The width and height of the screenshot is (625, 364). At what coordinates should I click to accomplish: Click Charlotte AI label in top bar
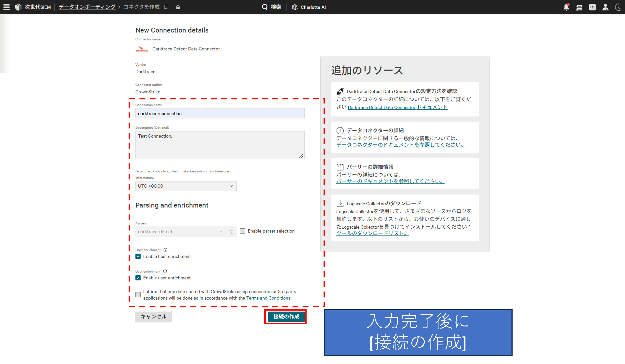click(x=313, y=7)
